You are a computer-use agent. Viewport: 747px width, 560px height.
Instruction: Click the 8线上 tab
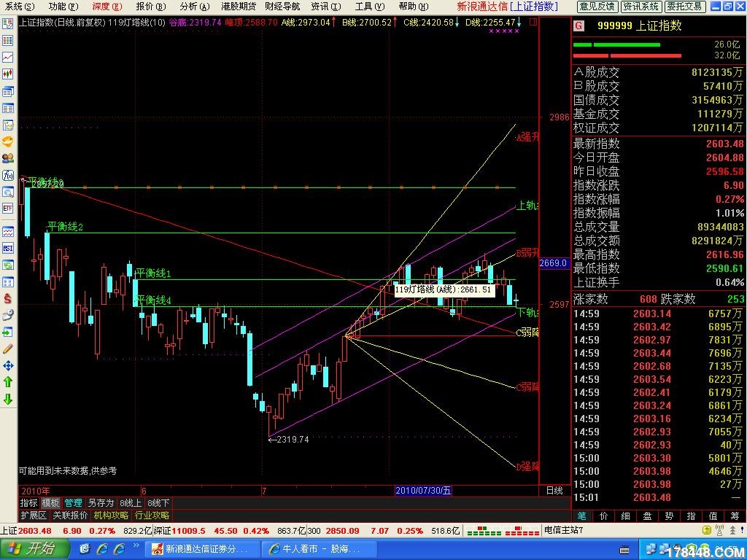tap(131, 503)
